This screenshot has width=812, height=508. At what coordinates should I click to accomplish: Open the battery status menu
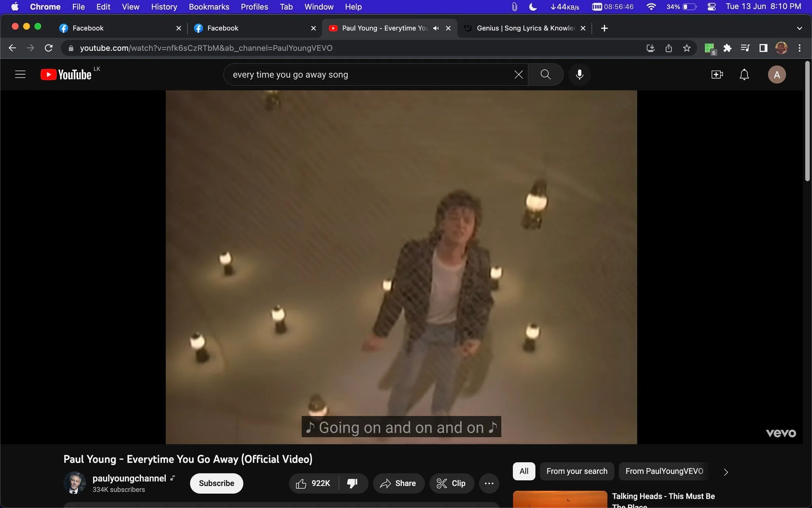pos(682,7)
